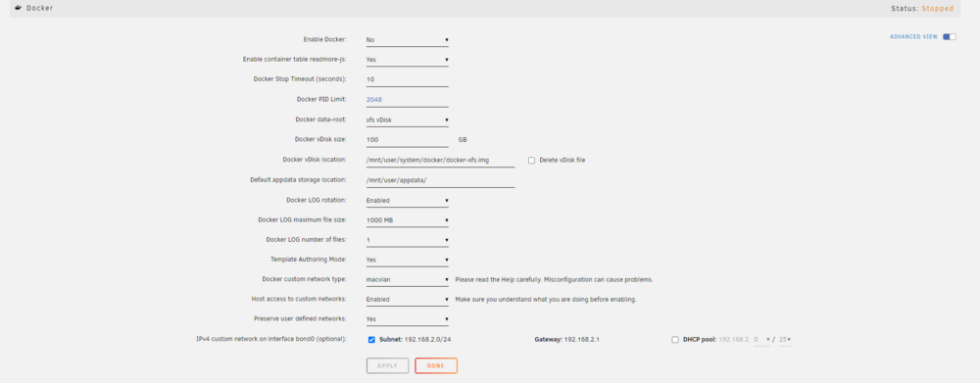The width and height of the screenshot is (980, 383).
Task: Open the Enable Docker dropdown
Action: coord(408,40)
